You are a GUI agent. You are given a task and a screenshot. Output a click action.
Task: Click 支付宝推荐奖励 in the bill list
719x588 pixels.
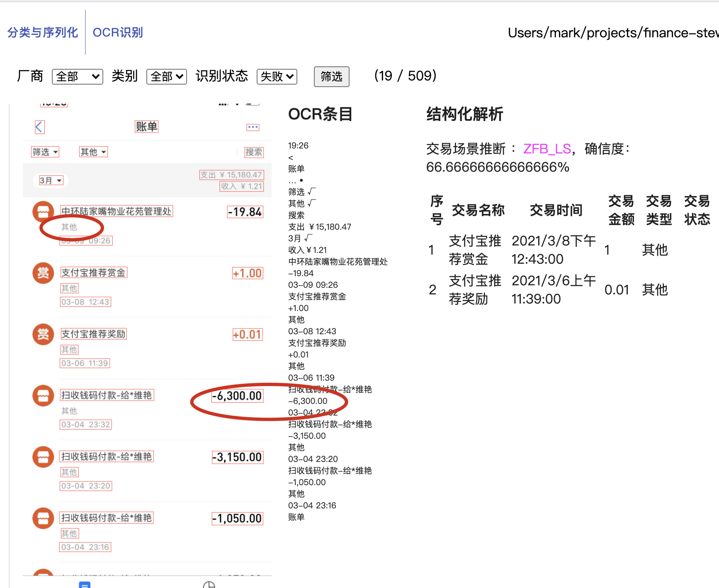tap(94, 334)
